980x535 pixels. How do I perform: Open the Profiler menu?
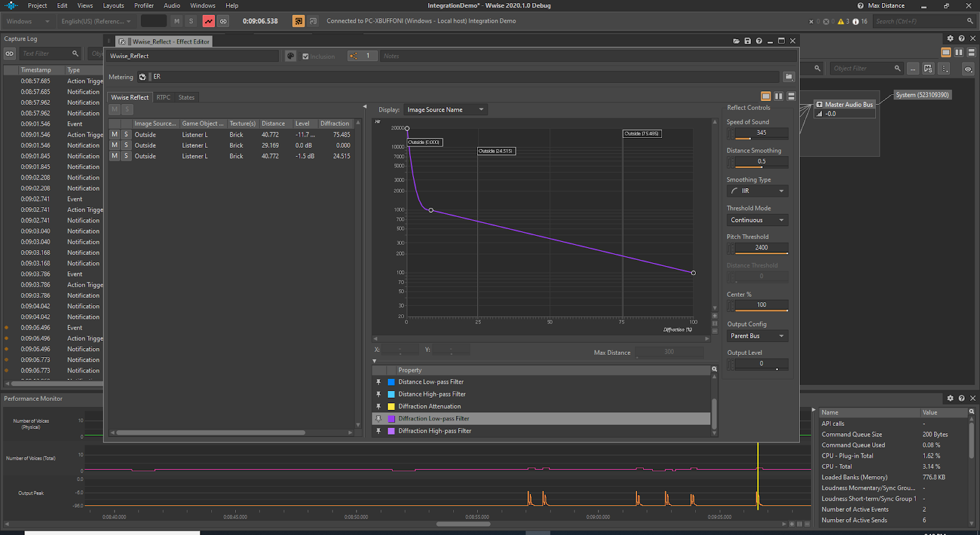coord(144,6)
